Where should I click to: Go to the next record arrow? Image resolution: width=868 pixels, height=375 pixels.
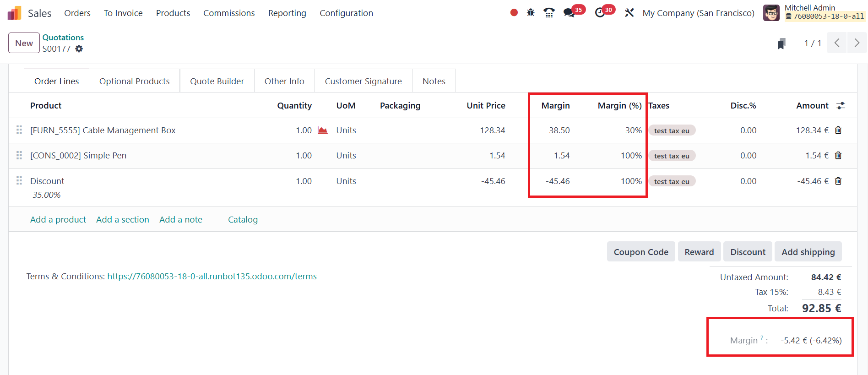point(857,43)
